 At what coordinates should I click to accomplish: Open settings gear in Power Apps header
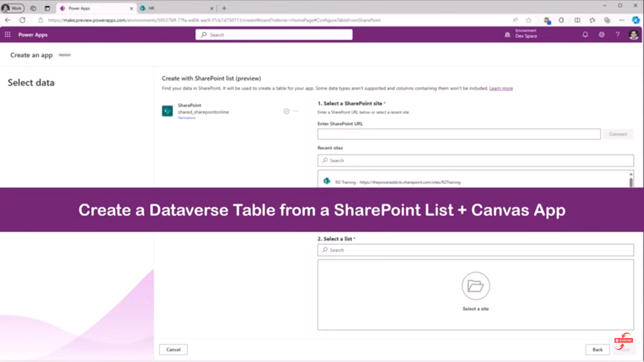(602, 35)
